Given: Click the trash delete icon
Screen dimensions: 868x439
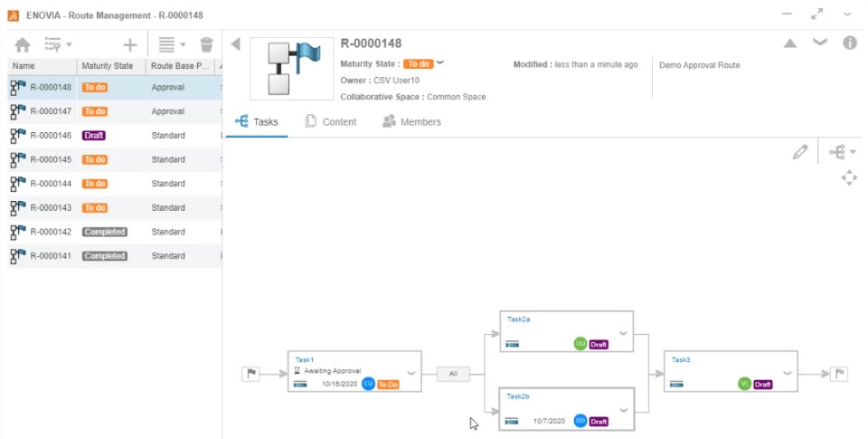Looking at the screenshot, I should 206,44.
